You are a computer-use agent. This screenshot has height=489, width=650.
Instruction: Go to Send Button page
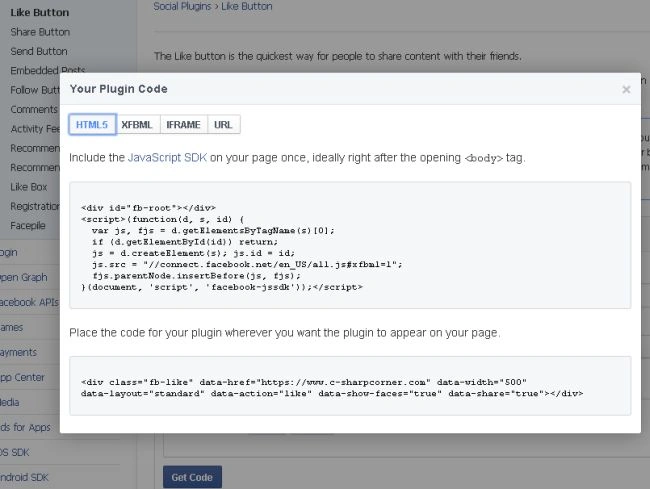point(39,51)
